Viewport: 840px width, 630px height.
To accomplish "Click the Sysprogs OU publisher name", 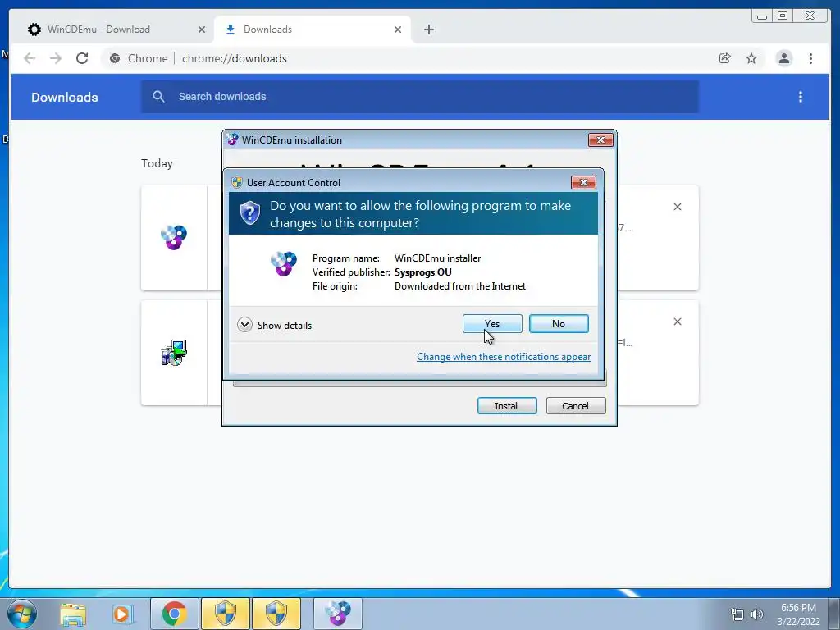I will pyautogui.click(x=422, y=272).
